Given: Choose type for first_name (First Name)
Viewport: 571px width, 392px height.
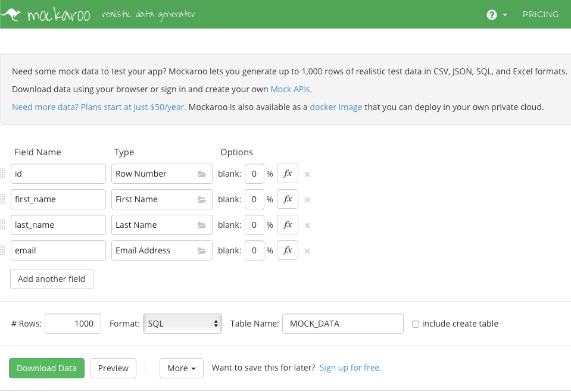Looking at the screenshot, I should (x=162, y=199).
